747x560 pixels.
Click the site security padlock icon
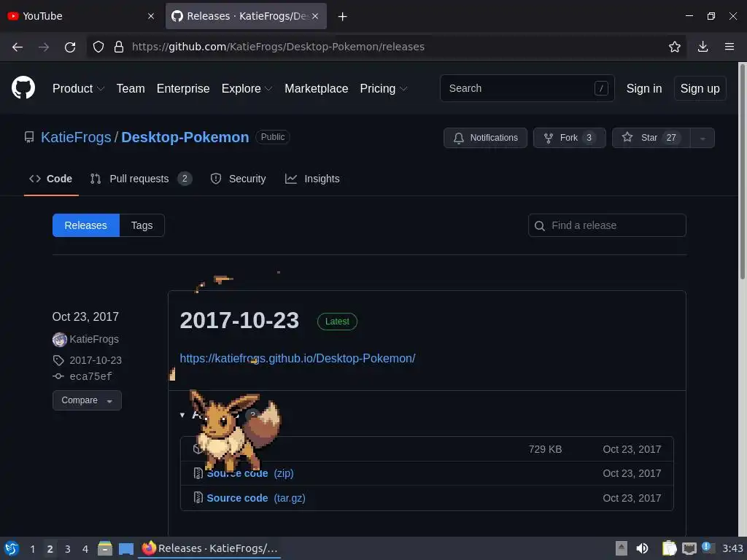point(119,47)
